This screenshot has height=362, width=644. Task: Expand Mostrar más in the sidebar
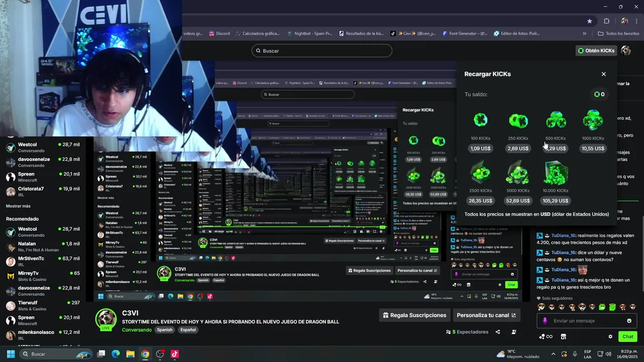pos(18,206)
